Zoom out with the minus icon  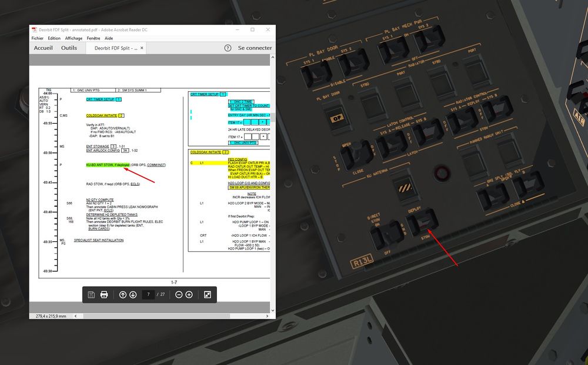click(x=179, y=295)
